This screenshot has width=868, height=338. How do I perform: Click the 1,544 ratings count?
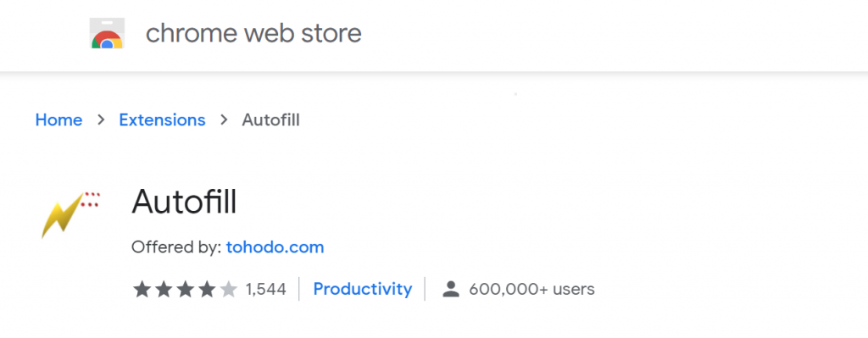coord(265,289)
